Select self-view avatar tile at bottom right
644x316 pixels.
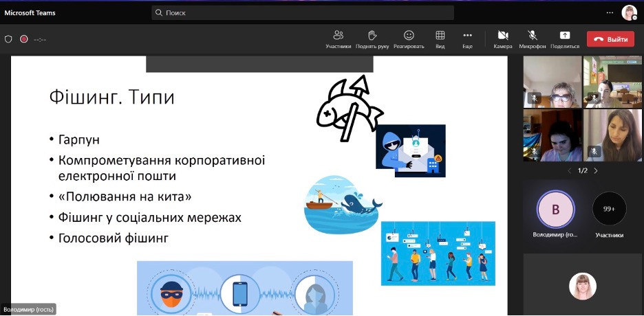582,286
